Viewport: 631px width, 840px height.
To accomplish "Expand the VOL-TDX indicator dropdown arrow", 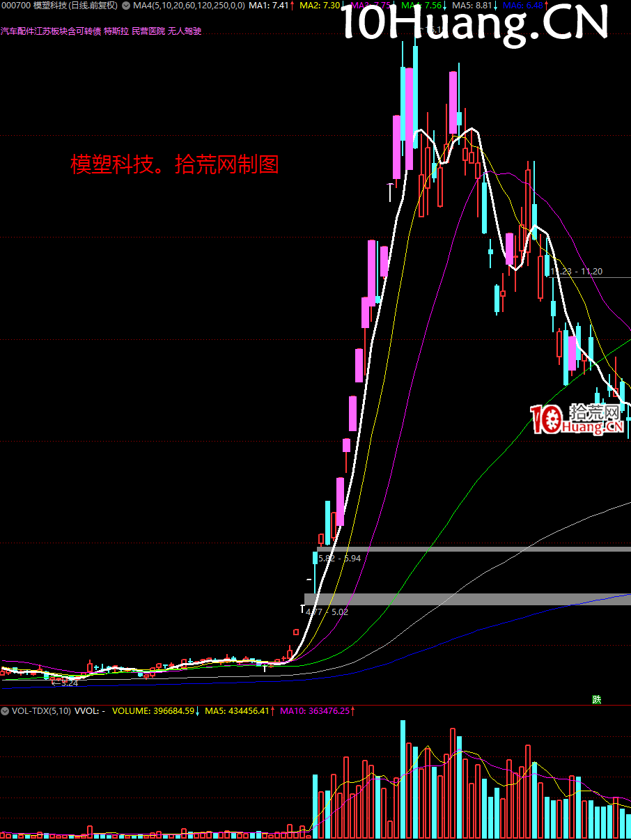I will [6, 711].
